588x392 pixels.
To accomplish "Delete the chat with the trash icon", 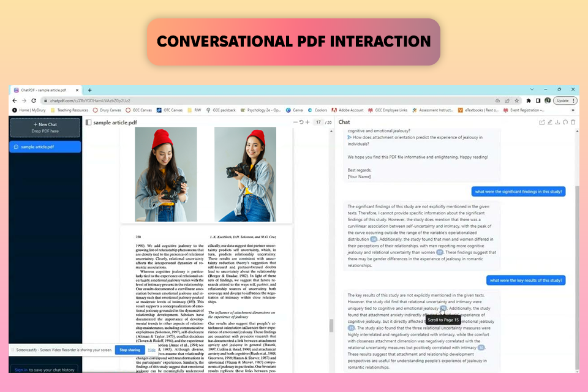I will [x=573, y=123].
